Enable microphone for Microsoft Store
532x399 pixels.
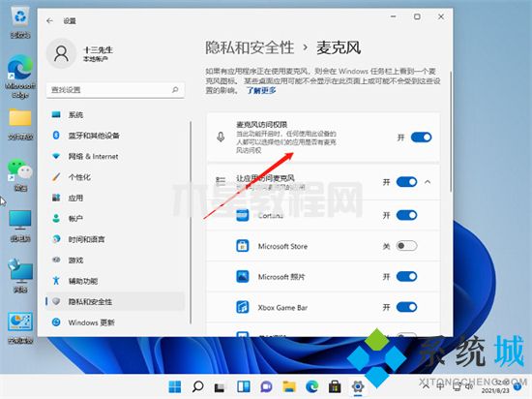[406, 246]
